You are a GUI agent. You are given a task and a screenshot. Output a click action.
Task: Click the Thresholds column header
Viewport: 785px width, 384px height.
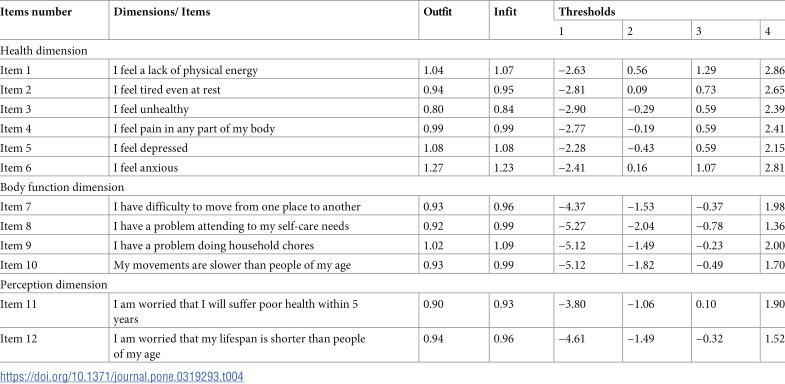[587, 12]
